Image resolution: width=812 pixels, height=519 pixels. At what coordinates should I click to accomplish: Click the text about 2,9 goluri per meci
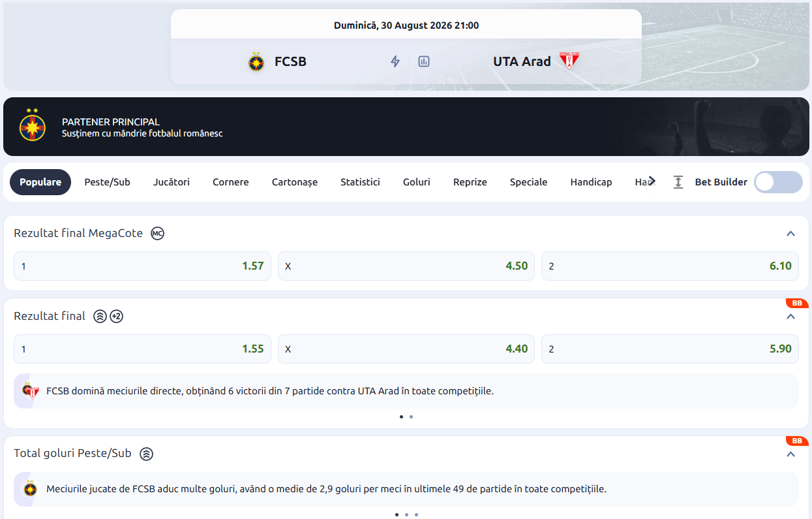click(326, 489)
